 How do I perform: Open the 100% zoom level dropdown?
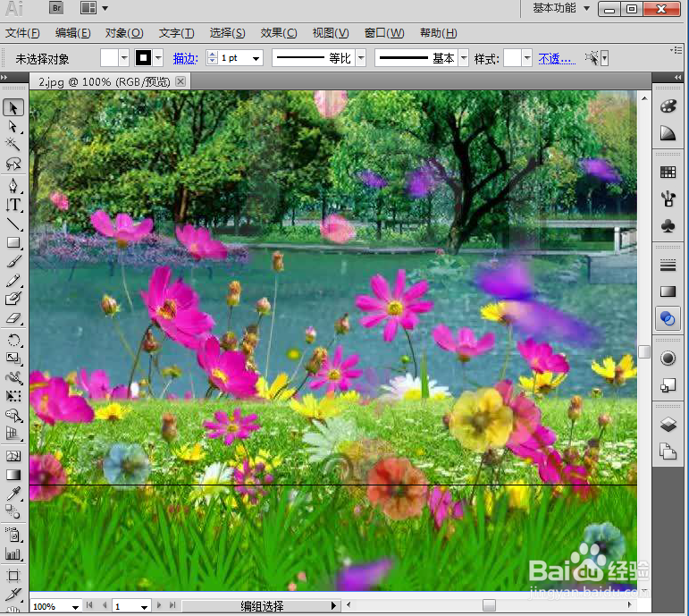(x=75, y=606)
